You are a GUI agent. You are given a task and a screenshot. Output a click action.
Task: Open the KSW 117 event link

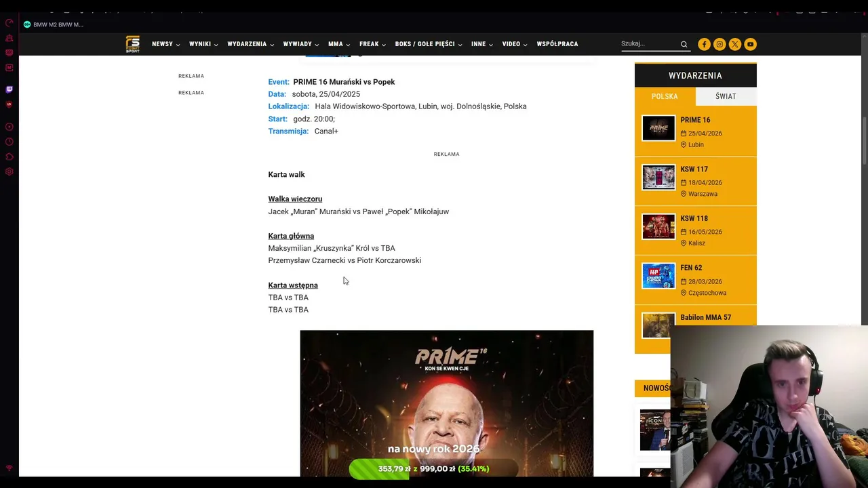click(694, 169)
